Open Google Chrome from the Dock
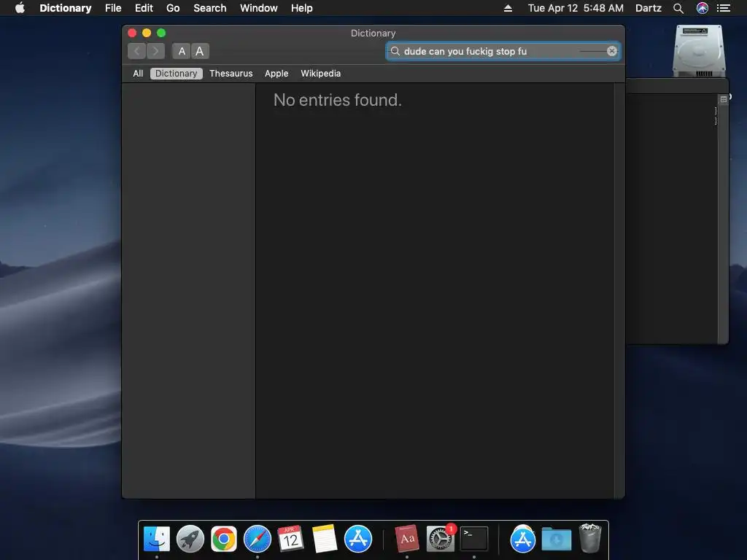This screenshot has width=747, height=560. pos(224,539)
